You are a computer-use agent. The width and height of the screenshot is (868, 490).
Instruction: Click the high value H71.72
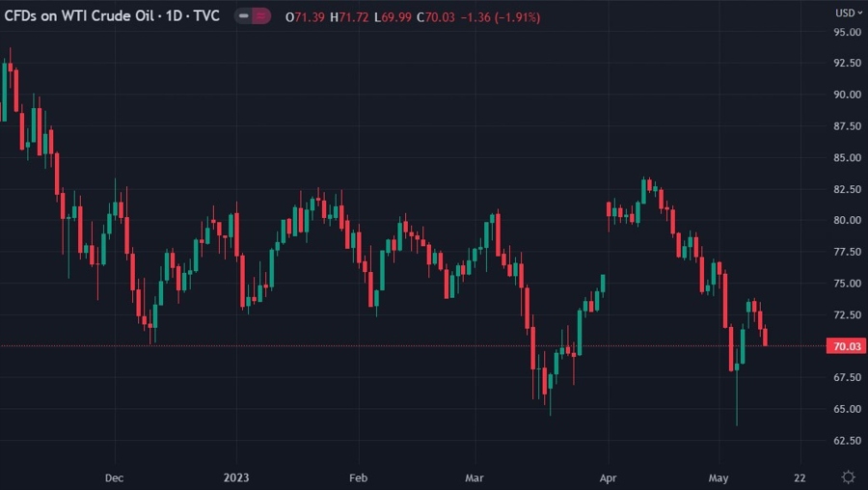point(349,17)
